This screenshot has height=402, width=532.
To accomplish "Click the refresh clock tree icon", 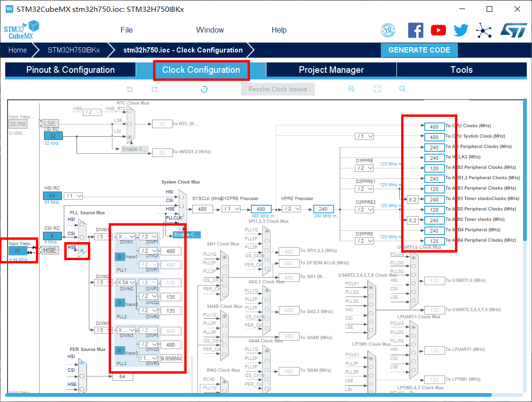I will [204, 89].
